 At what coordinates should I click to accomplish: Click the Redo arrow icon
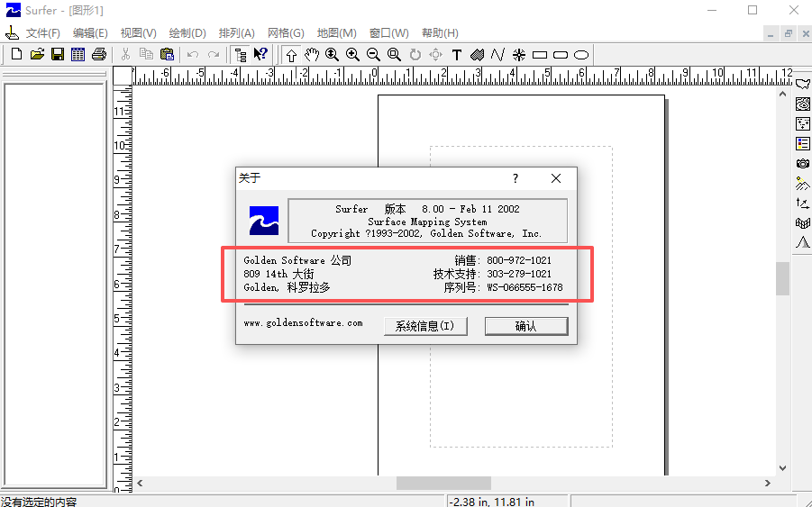coord(214,54)
